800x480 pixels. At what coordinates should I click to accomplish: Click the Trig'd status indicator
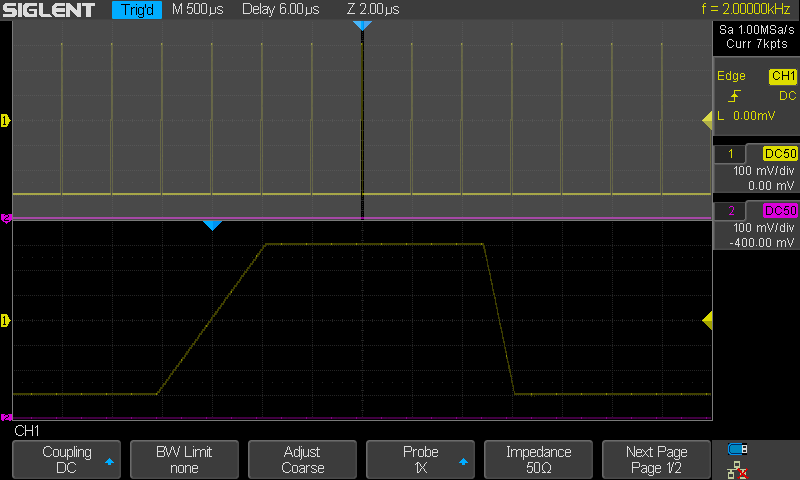pos(137,10)
